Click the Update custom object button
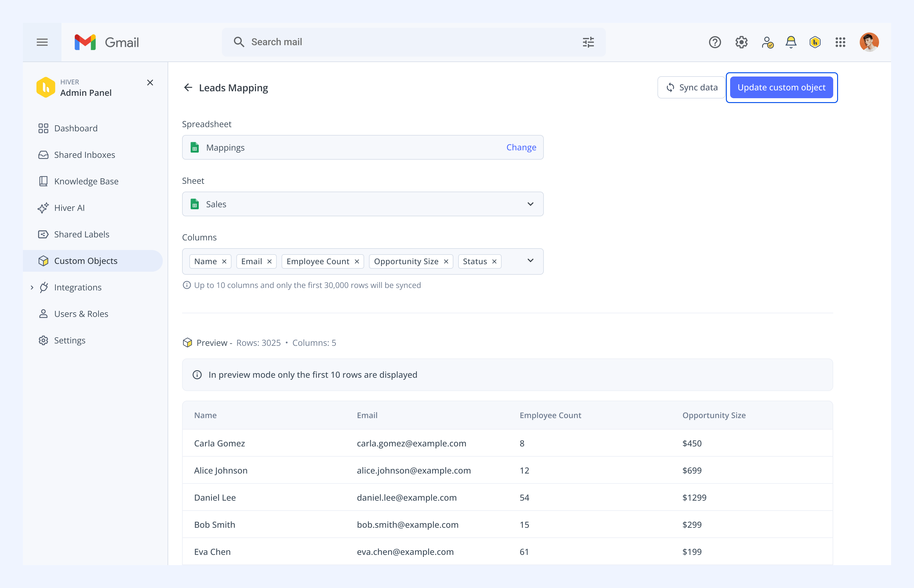 (781, 87)
